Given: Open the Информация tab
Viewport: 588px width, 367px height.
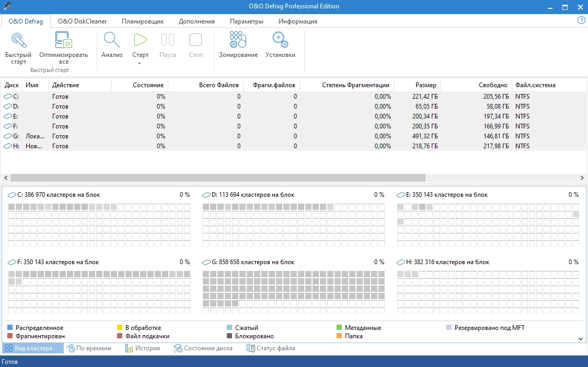Looking at the screenshot, I should 298,21.
